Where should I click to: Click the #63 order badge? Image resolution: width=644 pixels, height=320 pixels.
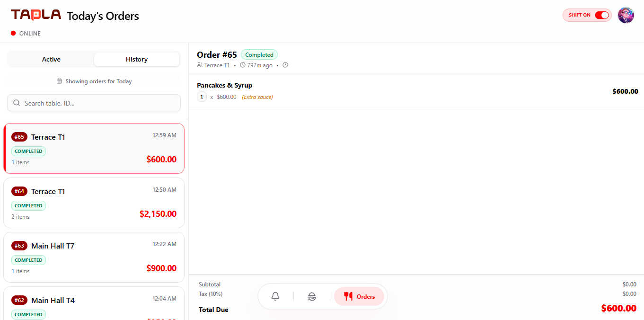point(19,246)
